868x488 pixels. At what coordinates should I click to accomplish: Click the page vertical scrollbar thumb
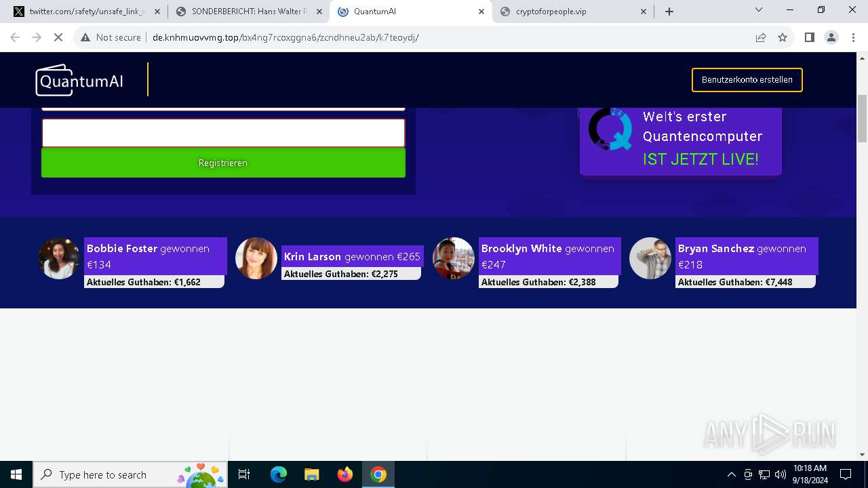[x=862, y=119]
